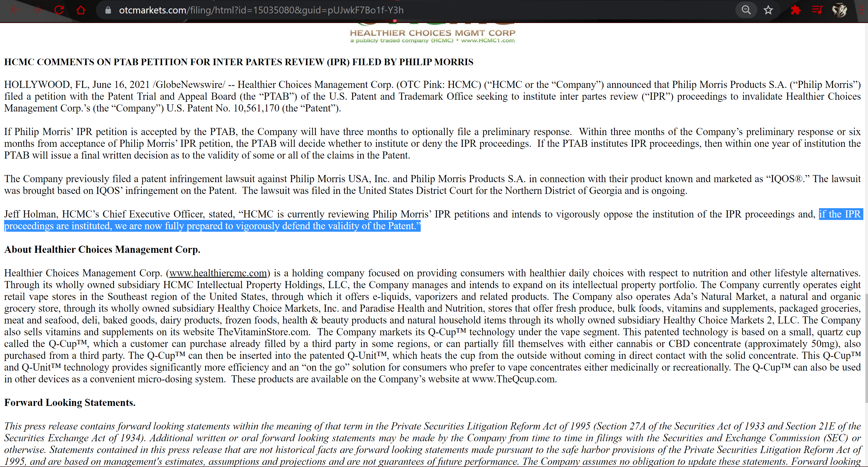
Task: Open the extensions puzzle-piece menu
Action: (796, 10)
